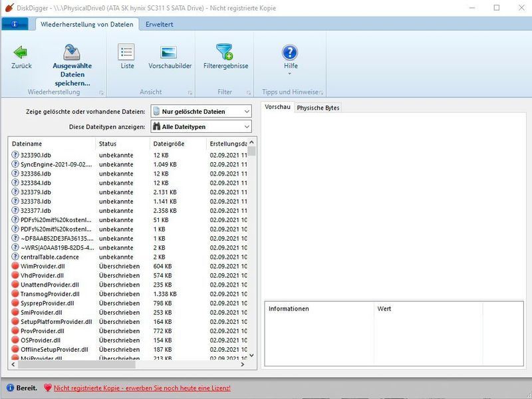Open the Erweitert tab
This screenshot has width=532, height=399.
160,25
